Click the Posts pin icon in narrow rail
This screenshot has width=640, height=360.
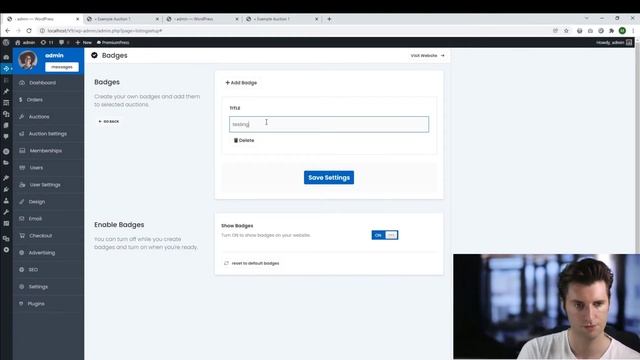[x=6, y=91]
